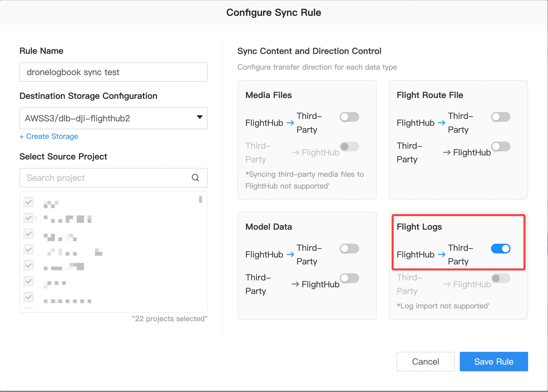
Task: Click the Cancel button
Action: [x=425, y=362]
